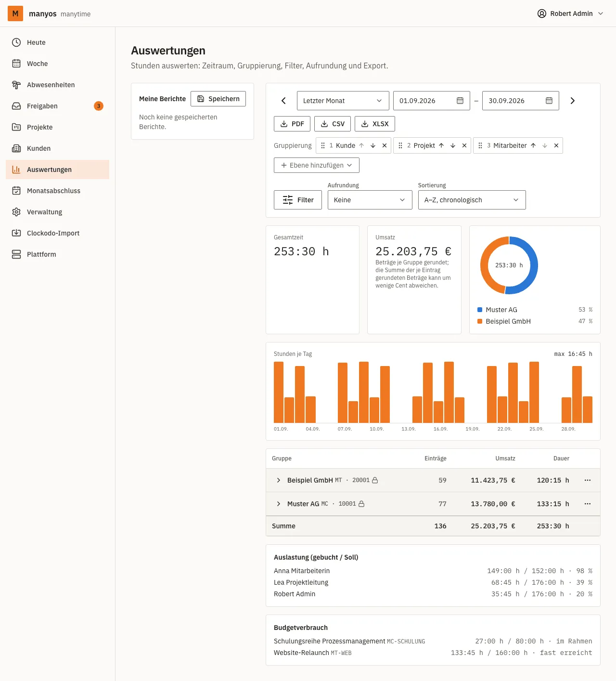Export the report as PDF

pos(292,124)
